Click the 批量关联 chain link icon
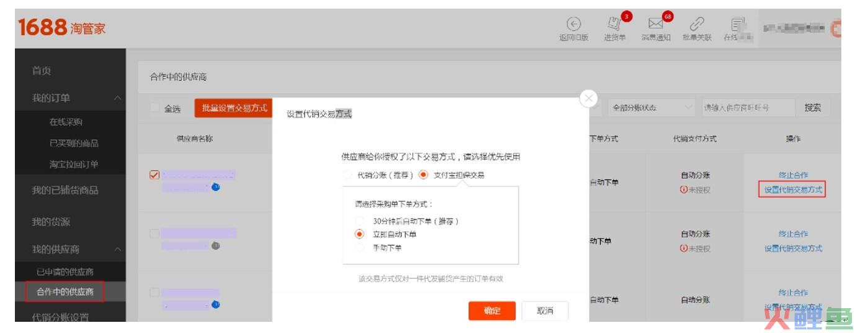 [x=697, y=24]
